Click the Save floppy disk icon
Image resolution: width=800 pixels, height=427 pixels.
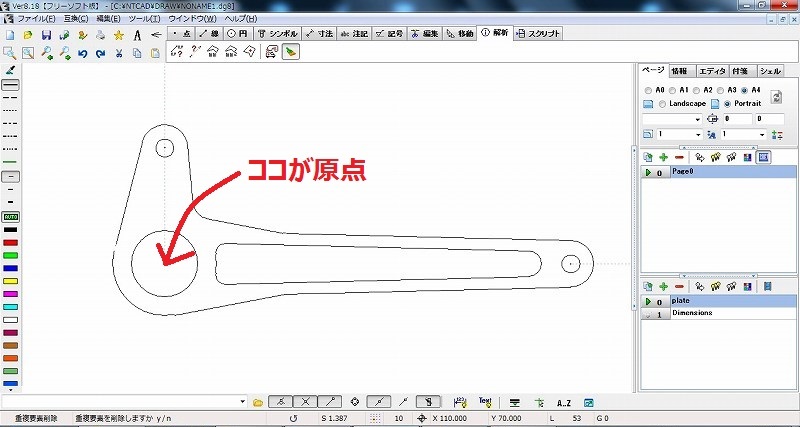pos(45,35)
